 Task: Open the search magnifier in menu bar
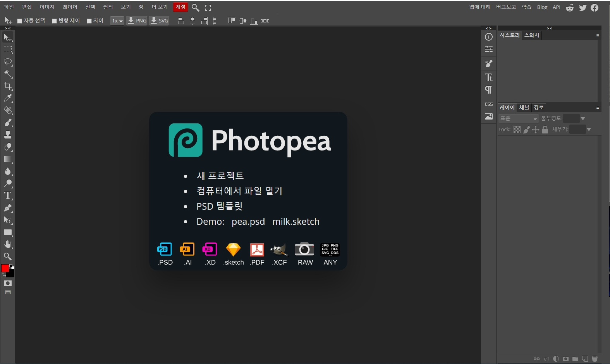click(x=196, y=7)
